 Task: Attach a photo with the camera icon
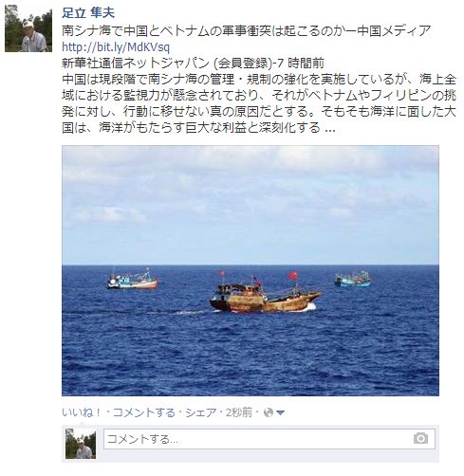[x=420, y=439]
